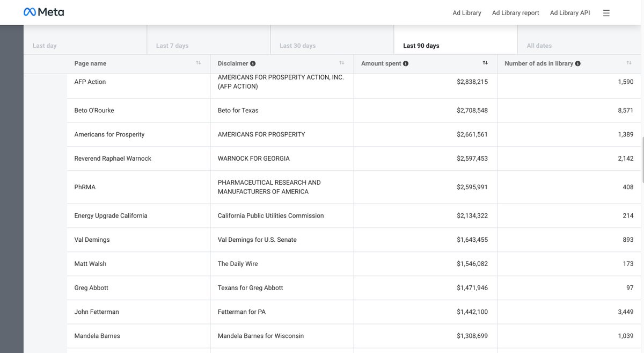The image size is (644, 353).
Task: Open the Ad Library API link
Action: pos(570,13)
